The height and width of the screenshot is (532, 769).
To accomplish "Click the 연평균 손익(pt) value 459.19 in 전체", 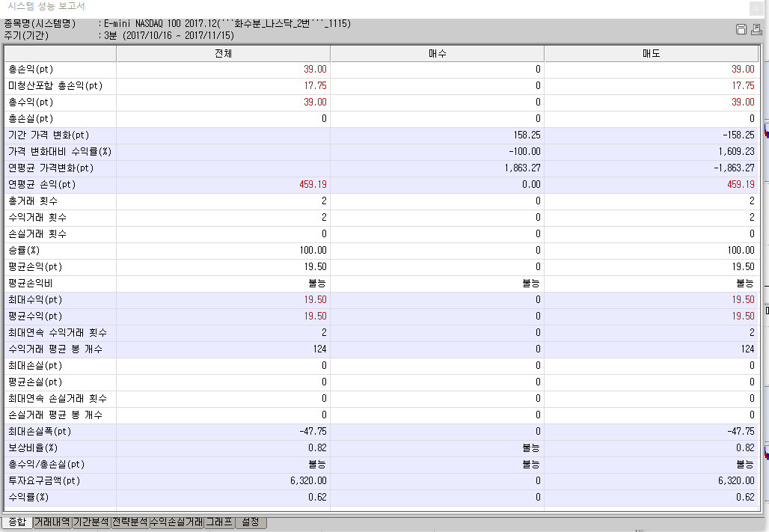I will click(313, 185).
